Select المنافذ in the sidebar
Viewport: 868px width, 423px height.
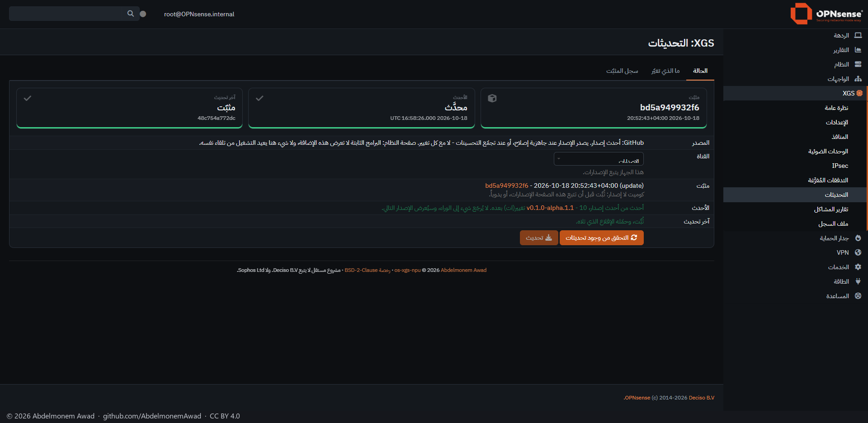click(x=840, y=137)
